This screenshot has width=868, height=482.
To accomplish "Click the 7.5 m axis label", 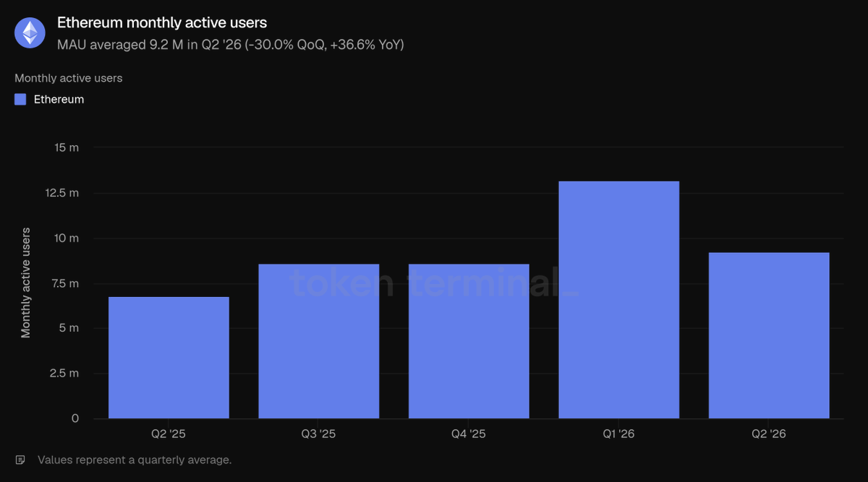I will click(x=64, y=283).
